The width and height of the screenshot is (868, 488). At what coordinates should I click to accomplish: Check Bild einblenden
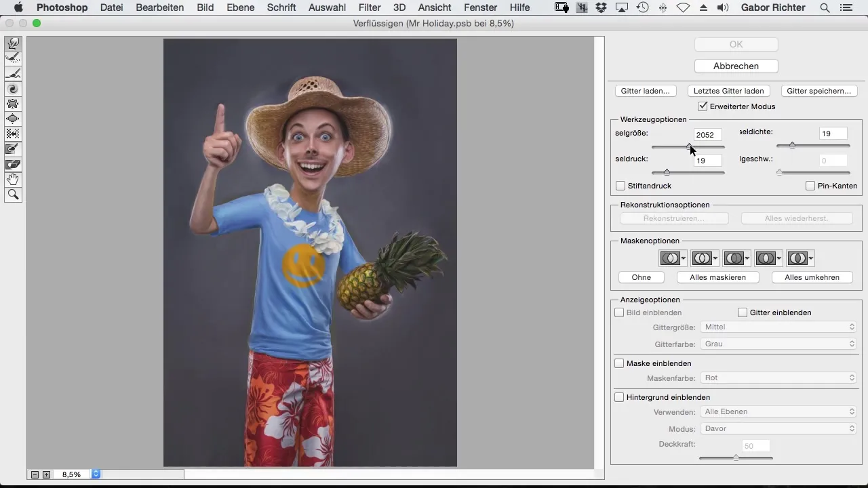(619, 312)
